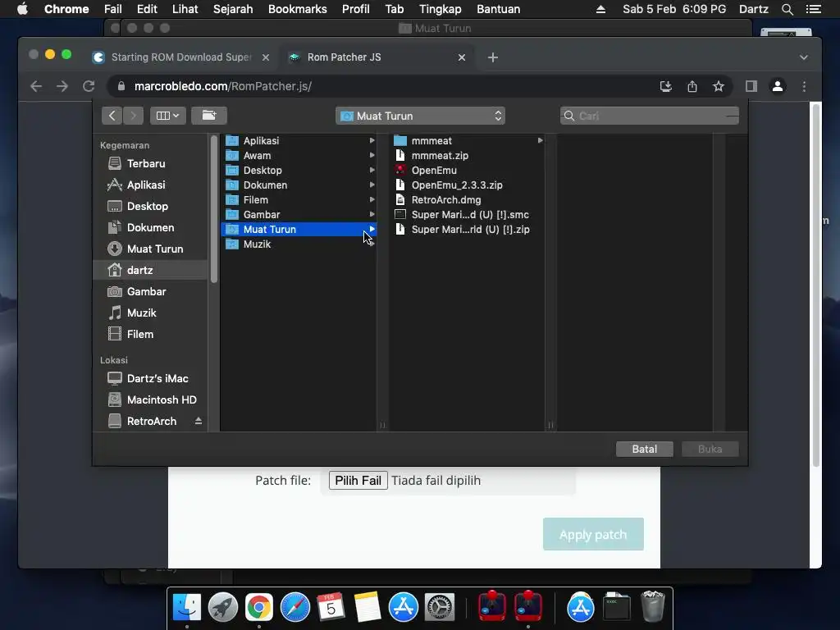Open the Tingkap menu
This screenshot has height=630, width=840.
441,9
